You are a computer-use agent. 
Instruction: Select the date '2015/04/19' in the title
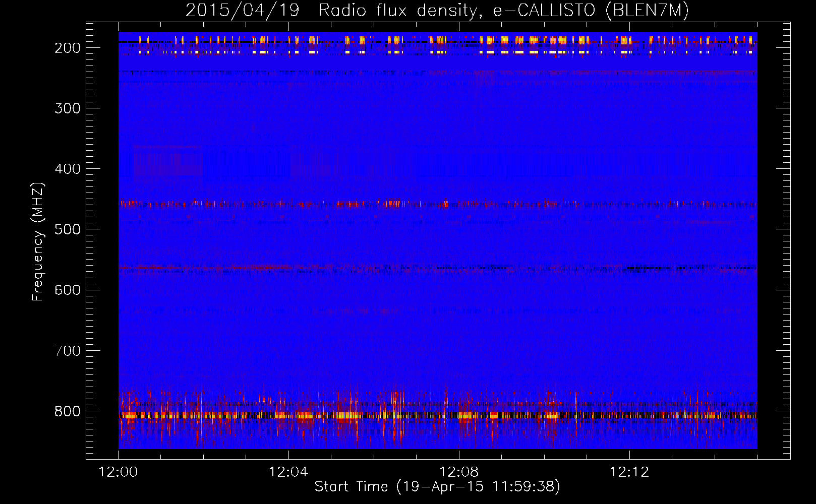(242, 10)
